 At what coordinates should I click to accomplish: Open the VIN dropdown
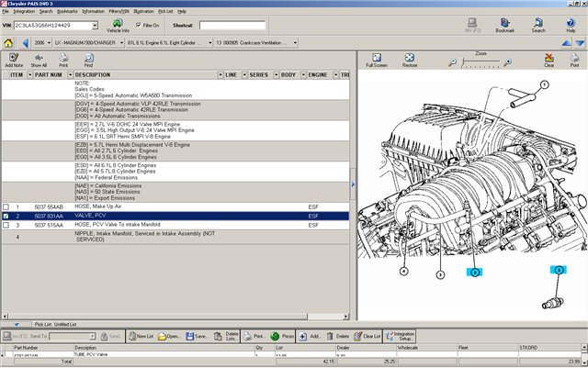point(95,26)
